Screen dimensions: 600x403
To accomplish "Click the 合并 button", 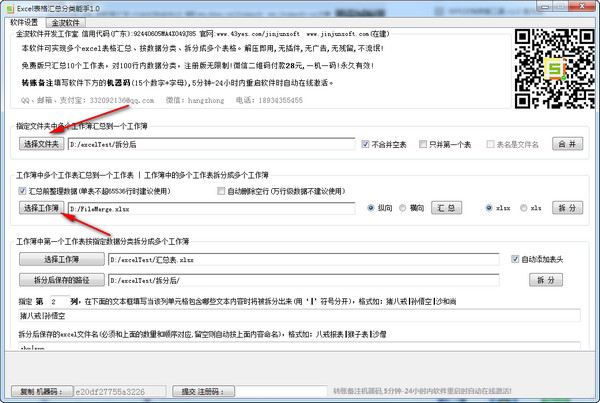I will pyautogui.click(x=567, y=144).
